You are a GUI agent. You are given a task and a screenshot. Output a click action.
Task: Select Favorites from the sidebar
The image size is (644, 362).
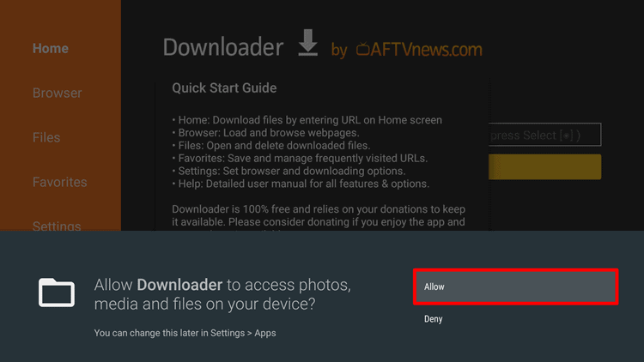coord(60,182)
